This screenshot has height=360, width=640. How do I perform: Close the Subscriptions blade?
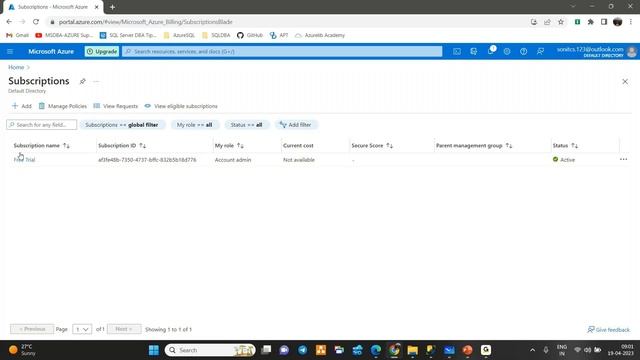[x=625, y=82]
